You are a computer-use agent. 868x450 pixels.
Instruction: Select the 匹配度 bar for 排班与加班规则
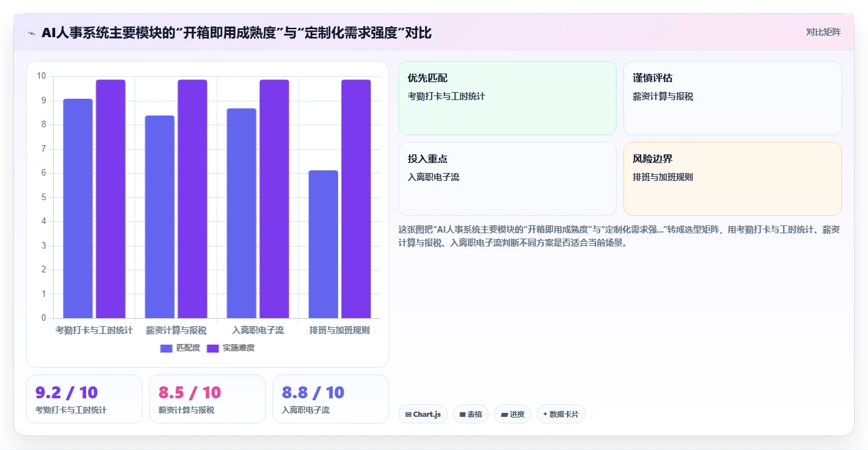pyautogui.click(x=324, y=245)
